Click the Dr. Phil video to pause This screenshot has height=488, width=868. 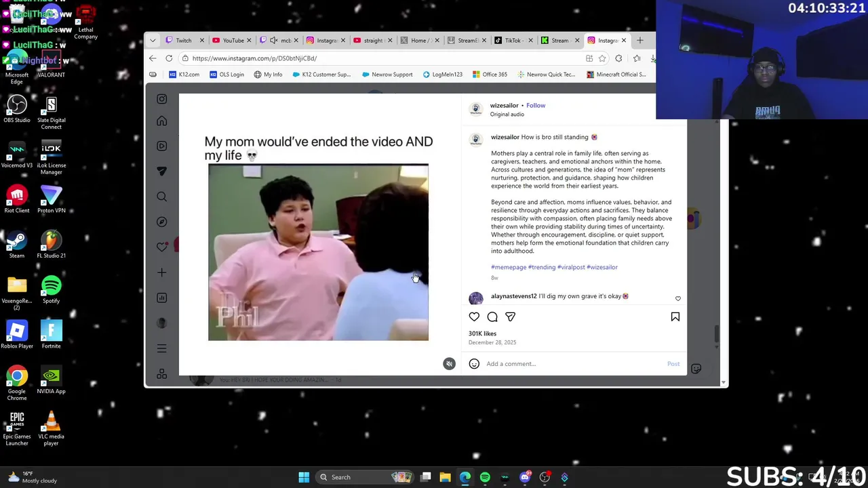[318, 252]
